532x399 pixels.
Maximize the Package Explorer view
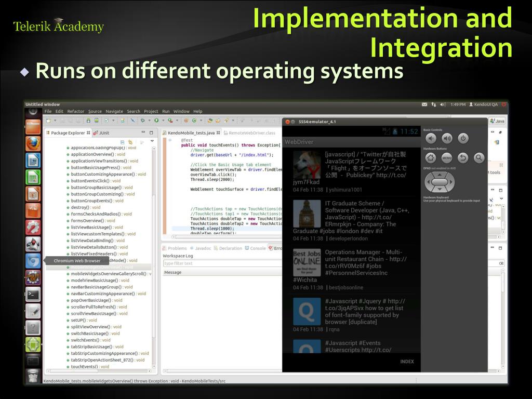(x=151, y=132)
